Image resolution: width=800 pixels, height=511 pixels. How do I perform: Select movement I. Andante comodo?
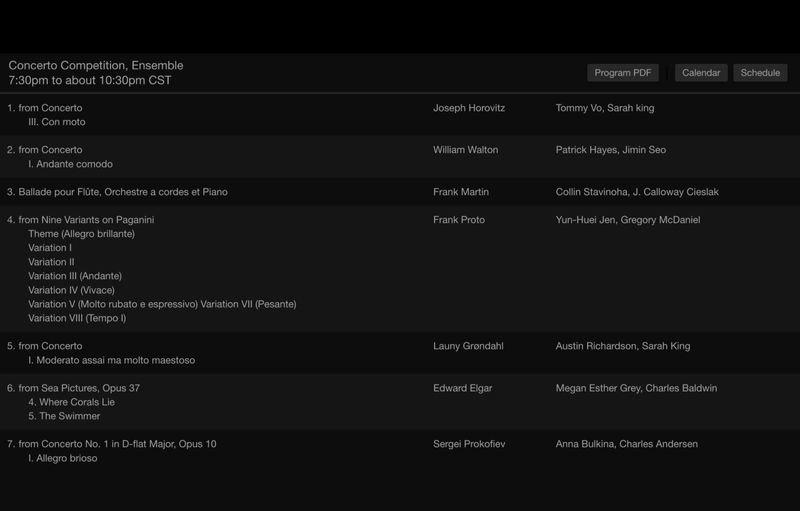tap(70, 164)
